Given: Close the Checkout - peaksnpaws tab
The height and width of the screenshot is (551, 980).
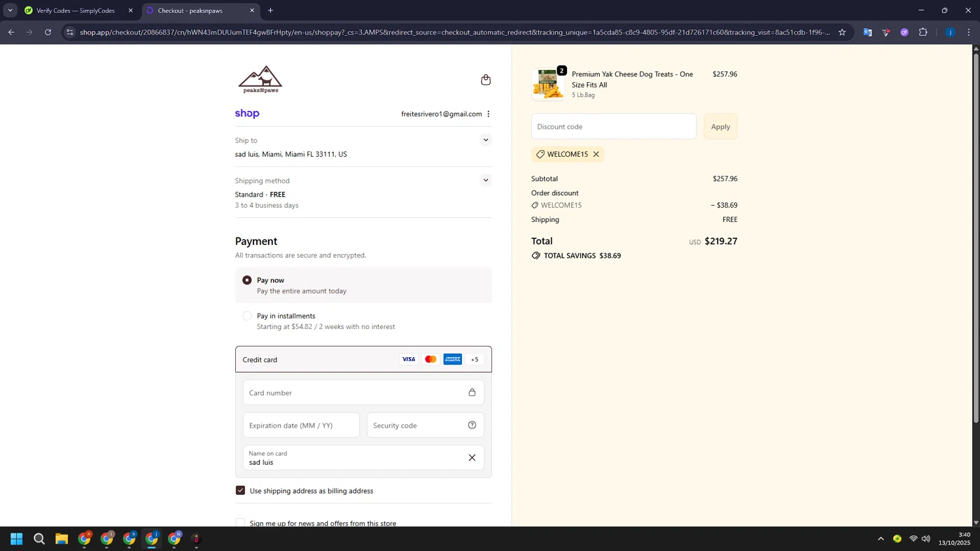Looking at the screenshot, I should [x=252, y=10].
